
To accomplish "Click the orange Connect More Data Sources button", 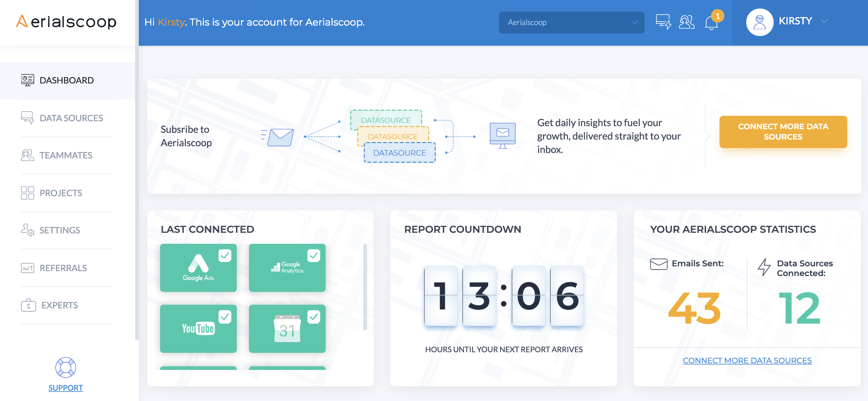I will 783,132.
